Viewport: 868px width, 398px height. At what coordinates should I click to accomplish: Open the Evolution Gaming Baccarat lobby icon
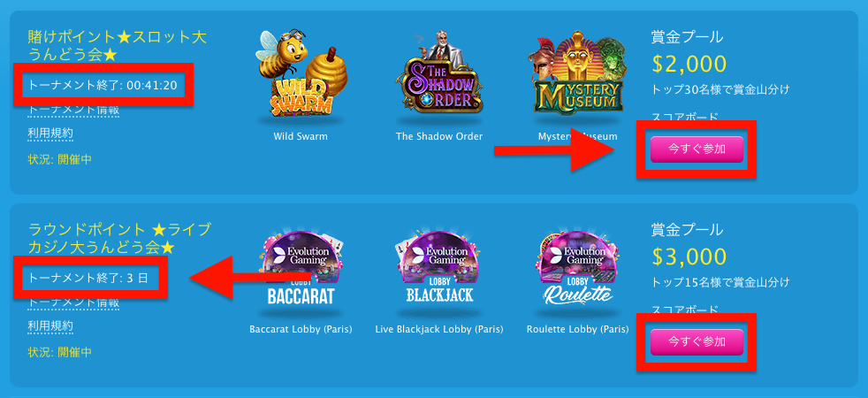[x=301, y=270]
